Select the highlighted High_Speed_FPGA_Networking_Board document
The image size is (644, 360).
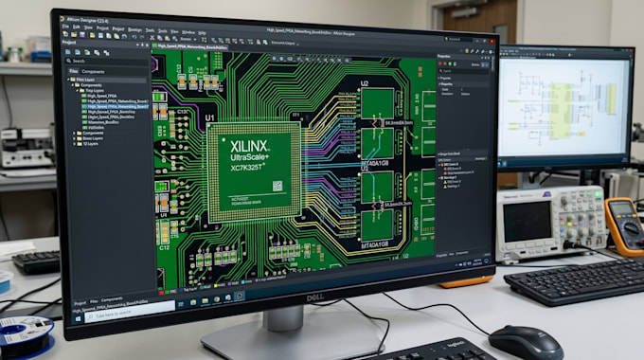115,106
